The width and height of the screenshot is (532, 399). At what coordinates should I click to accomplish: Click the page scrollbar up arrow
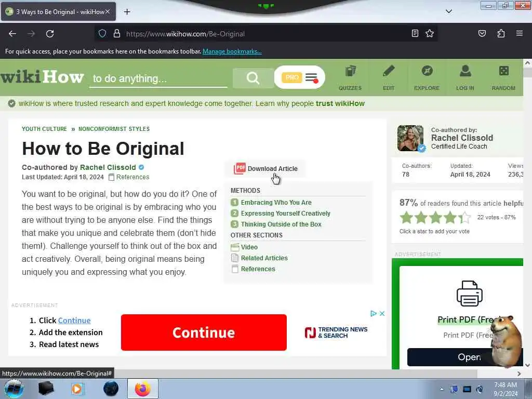(x=527, y=63)
